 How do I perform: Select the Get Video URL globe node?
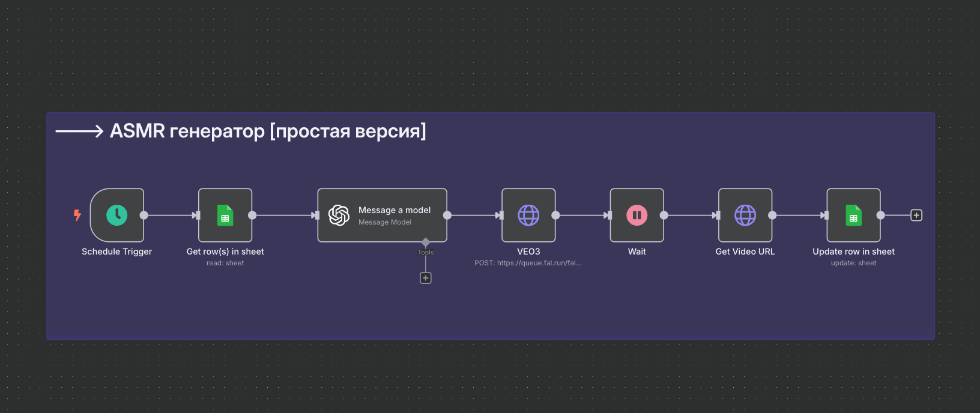coord(745,215)
